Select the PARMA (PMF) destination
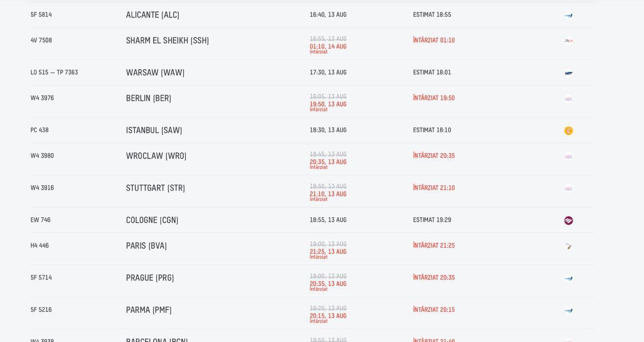The width and height of the screenshot is (644, 342). (x=149, y=310)
